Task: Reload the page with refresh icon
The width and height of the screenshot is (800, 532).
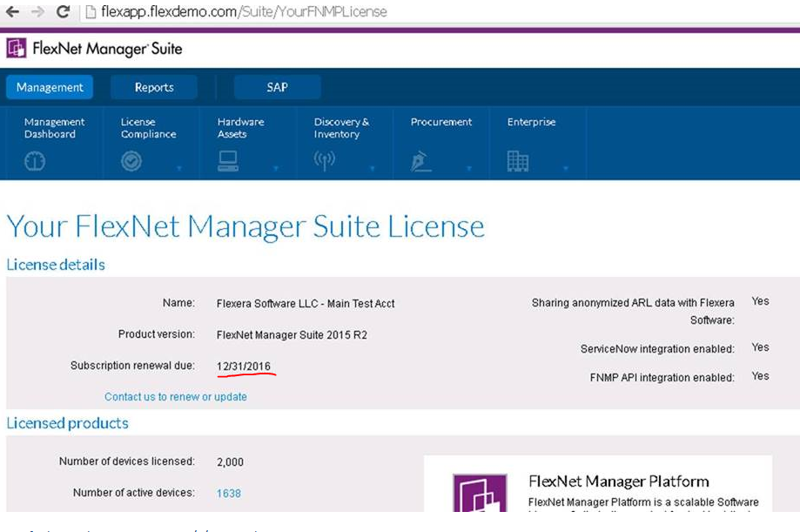Action: click(x=63, y=11)
